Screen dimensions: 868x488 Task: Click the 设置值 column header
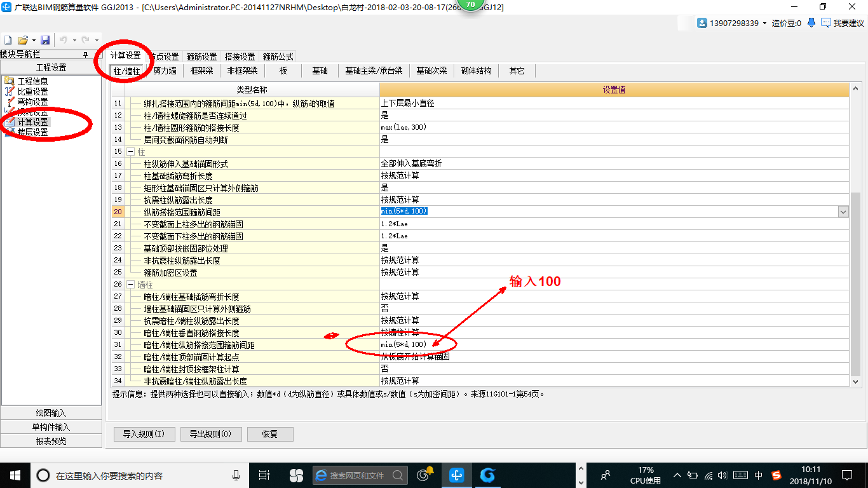pyautogui.click(x=614, y=90)
